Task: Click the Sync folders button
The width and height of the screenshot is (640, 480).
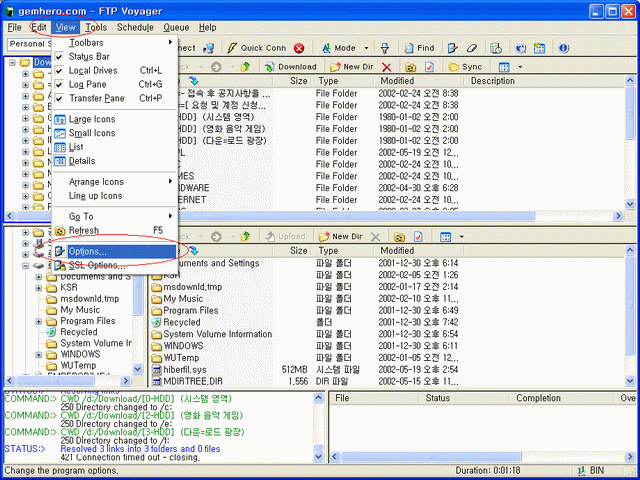Action: coord(465,67)
